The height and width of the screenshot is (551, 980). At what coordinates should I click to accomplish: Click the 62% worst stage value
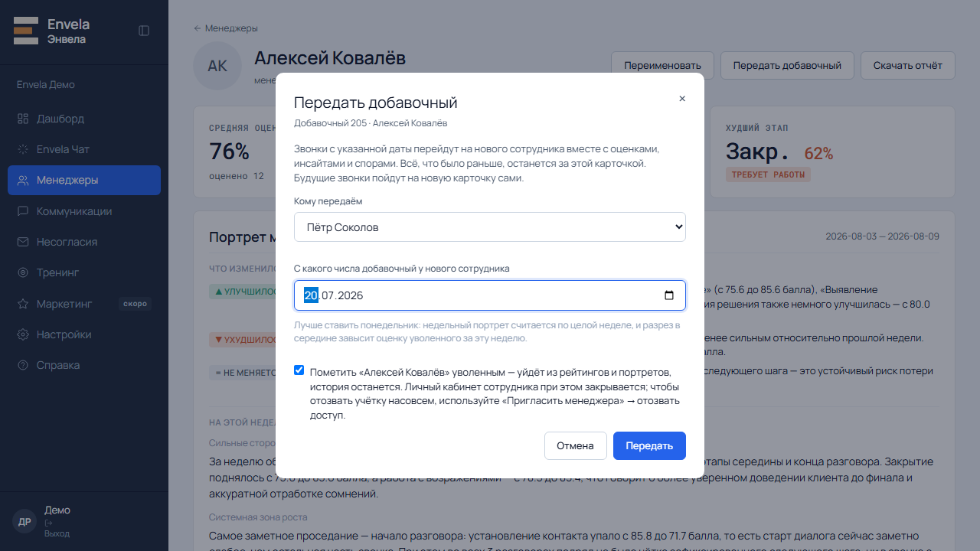tap(818, 153)
